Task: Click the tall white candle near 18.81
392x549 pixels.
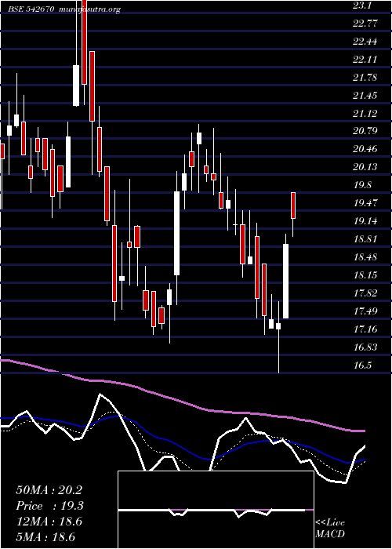Action: [x=285, y=281]
